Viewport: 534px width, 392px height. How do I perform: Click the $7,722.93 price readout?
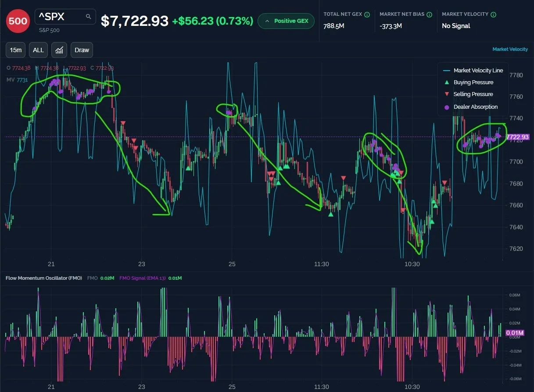click(x=135, y=21)
